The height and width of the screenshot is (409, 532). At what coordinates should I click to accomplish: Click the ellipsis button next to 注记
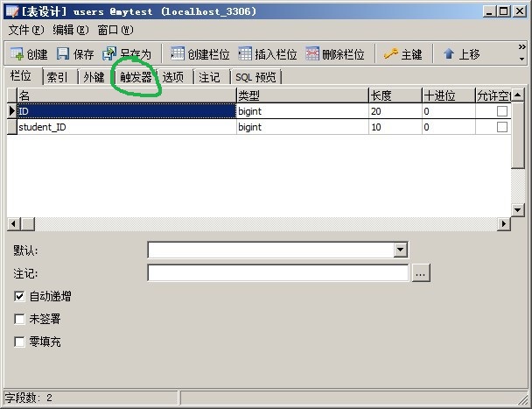tap(421, 273)
